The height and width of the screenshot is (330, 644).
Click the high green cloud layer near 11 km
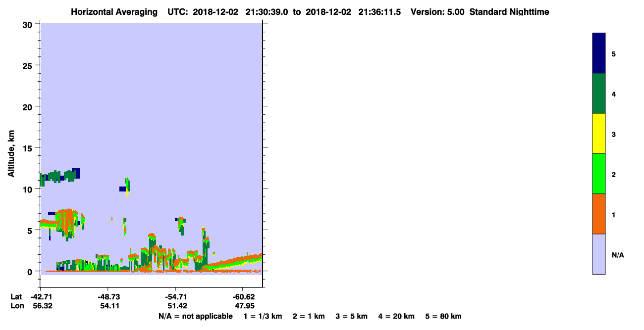(59, 176)
